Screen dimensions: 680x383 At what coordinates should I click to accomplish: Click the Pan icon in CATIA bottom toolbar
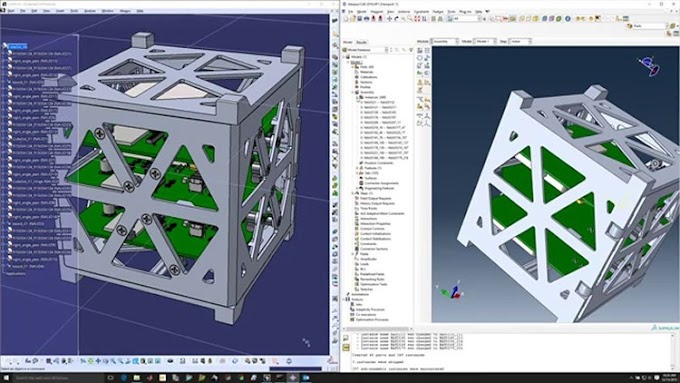(x=98, y=361)
